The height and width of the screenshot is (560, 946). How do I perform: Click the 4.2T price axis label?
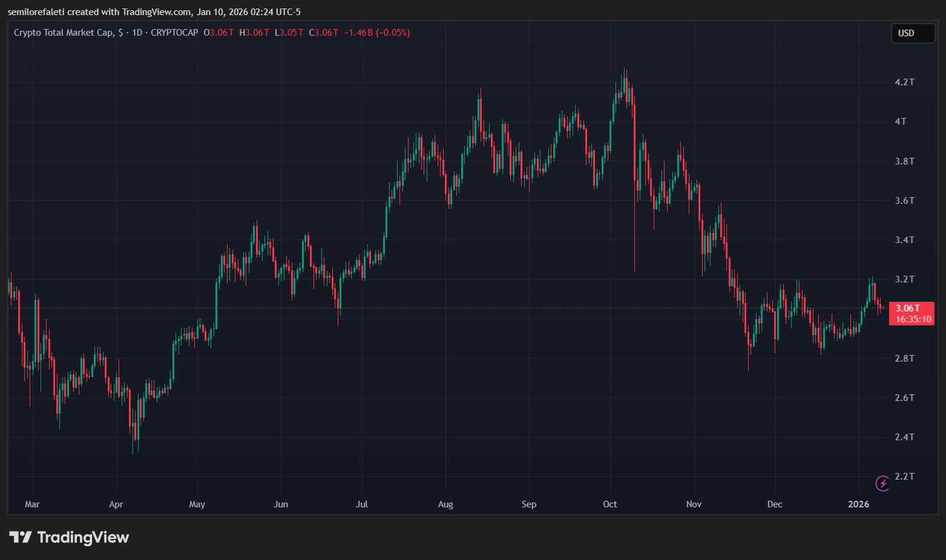click(904, 82)
